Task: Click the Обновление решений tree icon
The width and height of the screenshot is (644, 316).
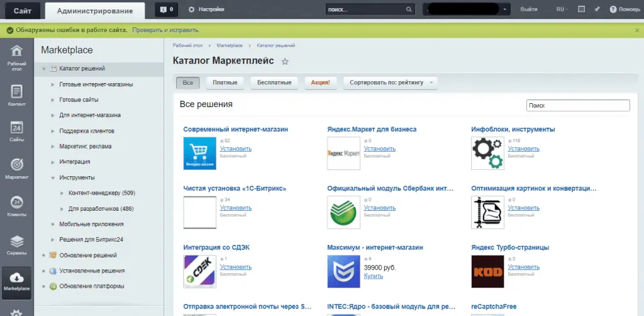Action: tap(53, 255)
